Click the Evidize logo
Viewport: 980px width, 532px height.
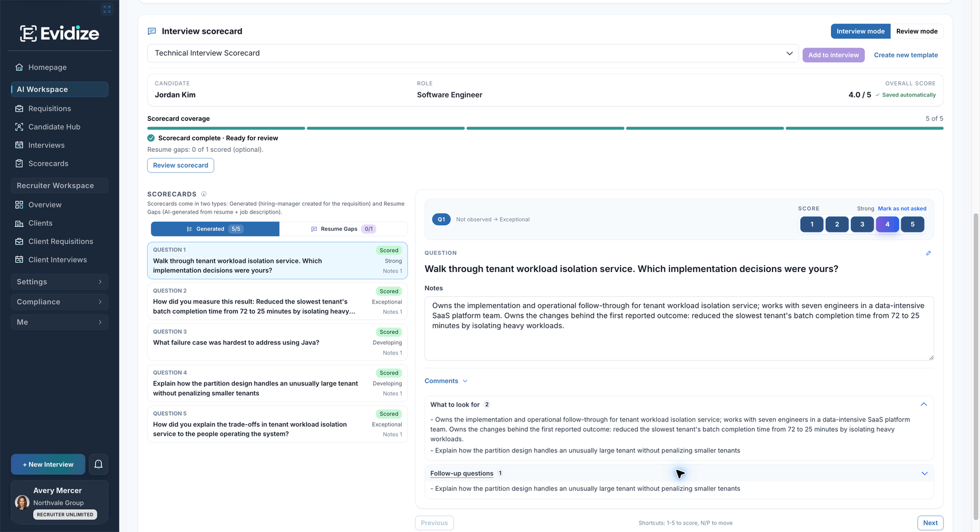pos(60,33)
